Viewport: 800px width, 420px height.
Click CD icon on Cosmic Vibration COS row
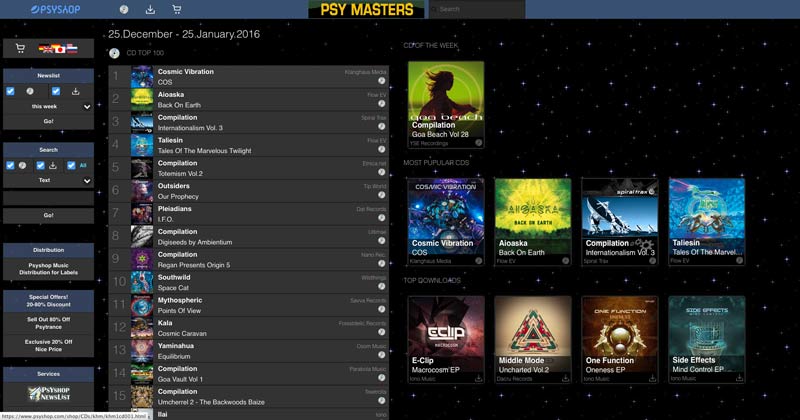tap(381, 81)
